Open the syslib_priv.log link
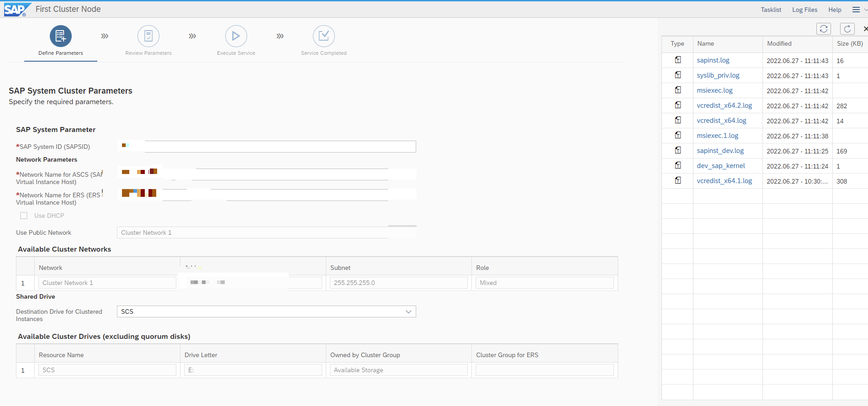Image resolution: width=868 pixels, height=406 pixels. [718, 75]
